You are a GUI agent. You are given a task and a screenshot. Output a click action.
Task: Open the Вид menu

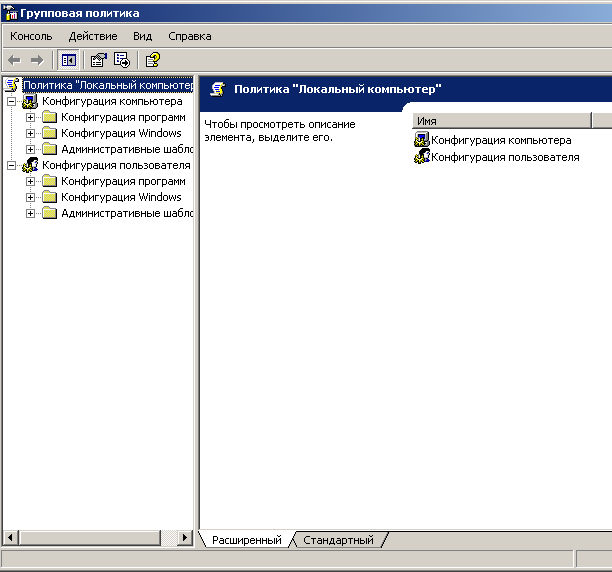142,36
